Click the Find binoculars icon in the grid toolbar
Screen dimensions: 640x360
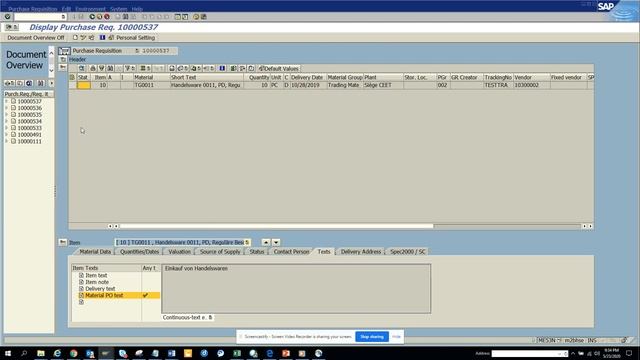pos(110,69)
